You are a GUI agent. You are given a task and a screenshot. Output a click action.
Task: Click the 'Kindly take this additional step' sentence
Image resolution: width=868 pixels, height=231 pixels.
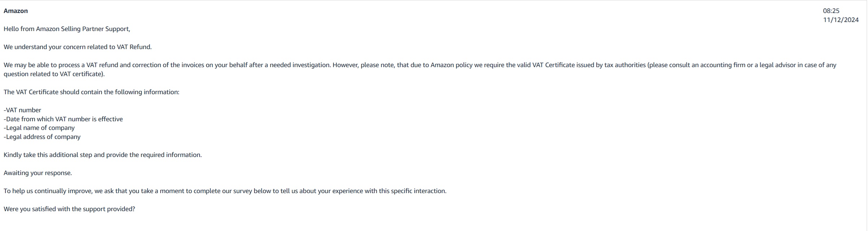click(102, 155)
